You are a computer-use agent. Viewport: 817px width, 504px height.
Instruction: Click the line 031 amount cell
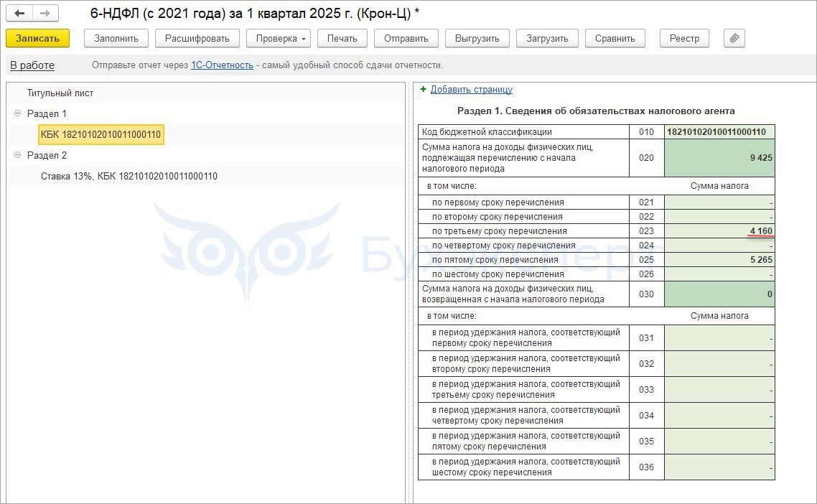pos(719,337)
